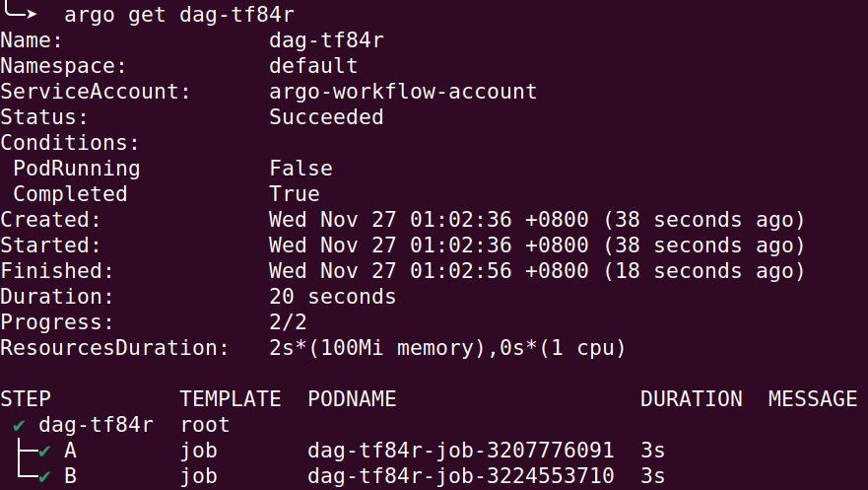
Task: Click the TEMPLATE column header
Action: [231, 399]
